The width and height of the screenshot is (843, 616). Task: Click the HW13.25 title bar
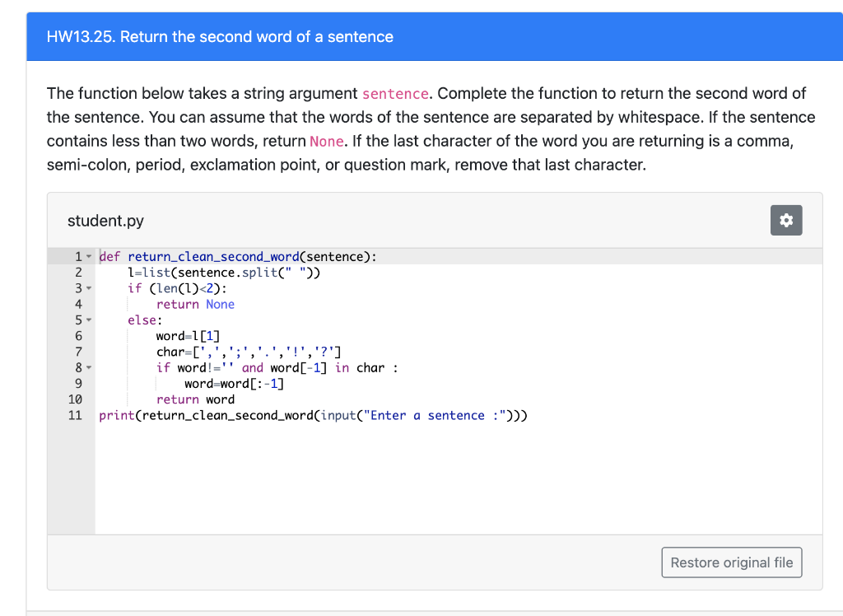tap(219, 36)
